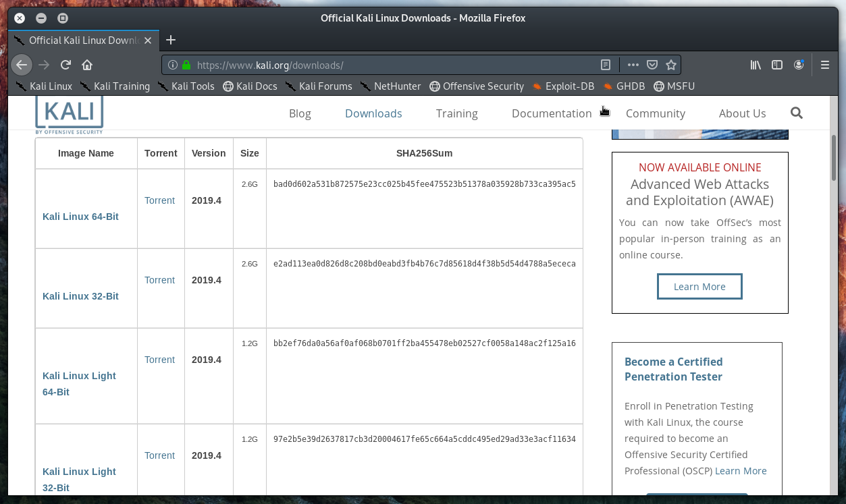
Task: Click Torrent link for Kali Linux 32-Bit
Action: (x=159, y=280)
